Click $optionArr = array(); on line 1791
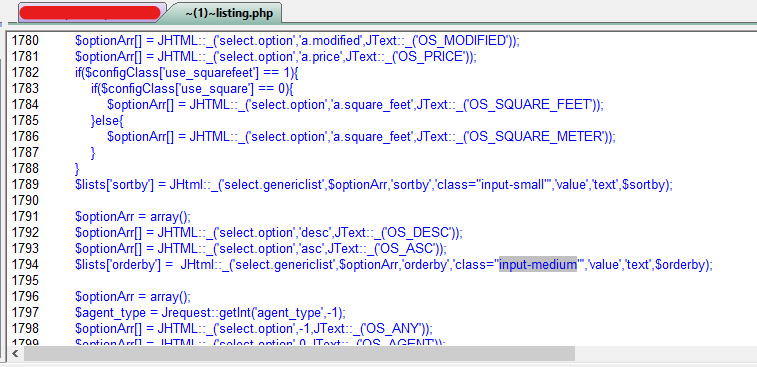 pyautogui.click(x=133, y=216)
